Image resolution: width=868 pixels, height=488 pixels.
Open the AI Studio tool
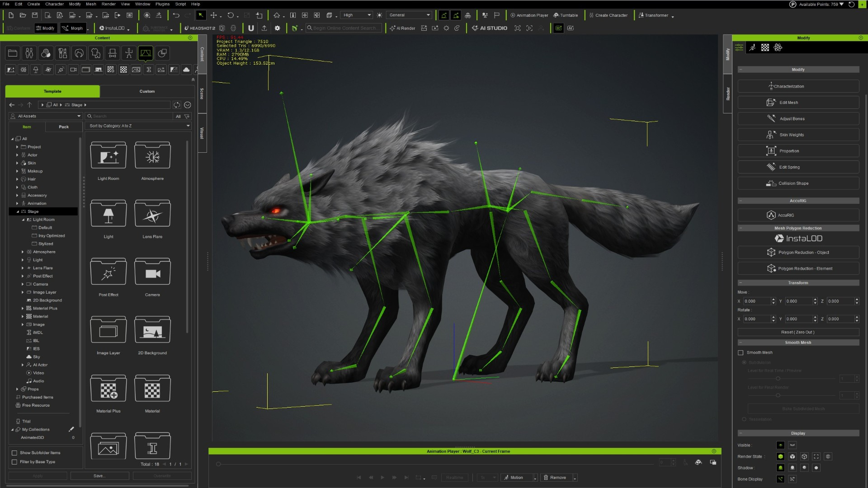(490, 28)
